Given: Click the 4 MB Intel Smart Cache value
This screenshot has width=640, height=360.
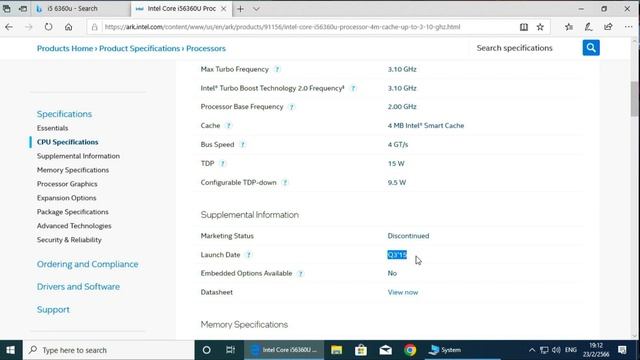Looking at the screenshot, I should click(x=426, y=126).
